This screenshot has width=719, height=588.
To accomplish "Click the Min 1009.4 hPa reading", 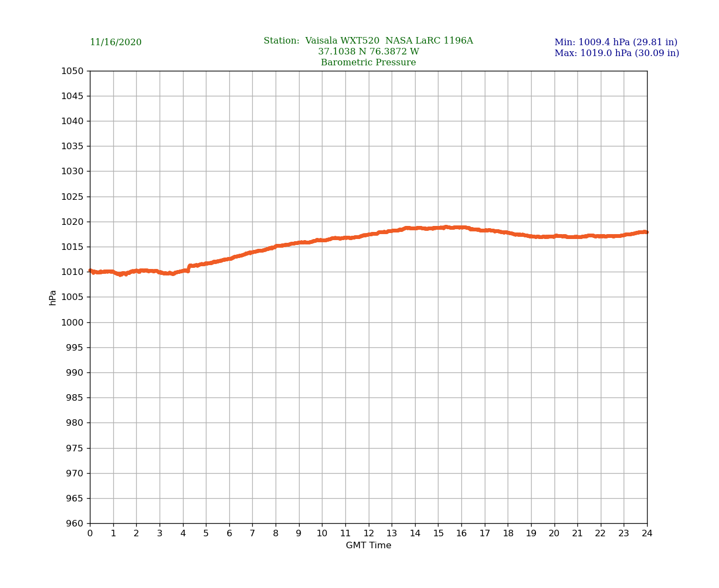I will [616, 42].
